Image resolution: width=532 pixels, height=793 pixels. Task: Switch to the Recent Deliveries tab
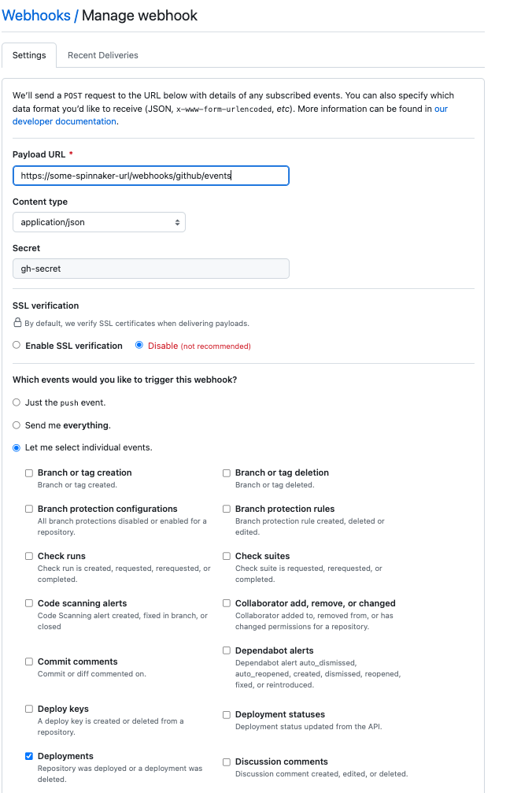(103, 55)
